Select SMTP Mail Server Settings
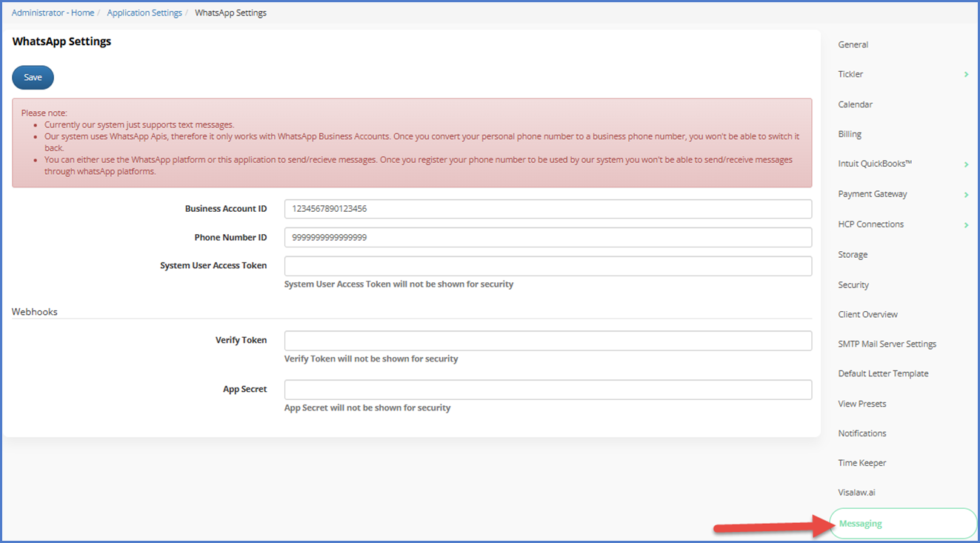 coord(887,344)
